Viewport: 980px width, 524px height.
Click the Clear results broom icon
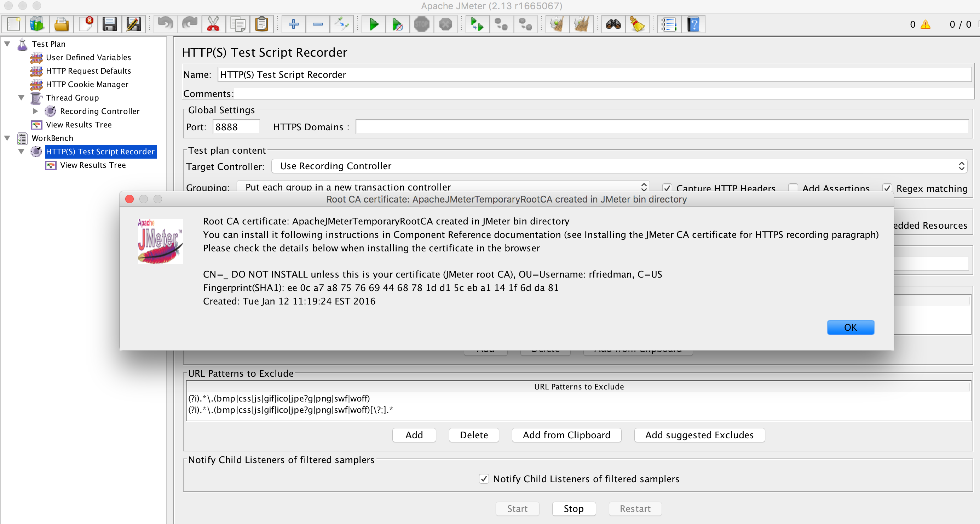[x=557, y=24]
